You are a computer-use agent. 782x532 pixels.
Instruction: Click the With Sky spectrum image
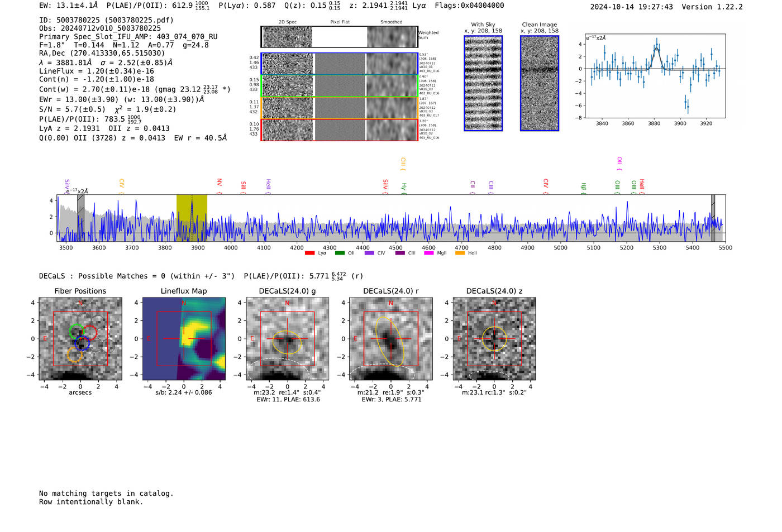coord(483,83)
